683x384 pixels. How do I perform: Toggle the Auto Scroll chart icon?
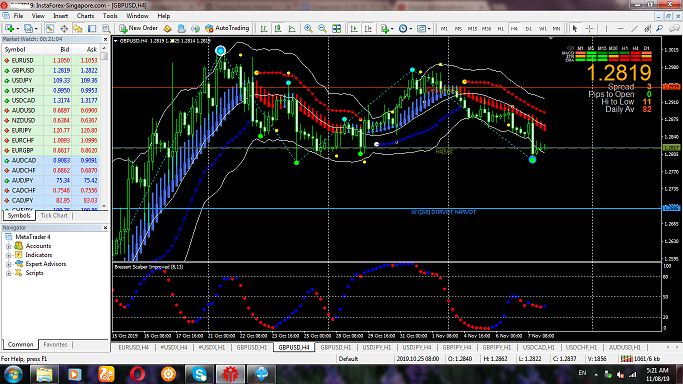(x=354, y=28)
